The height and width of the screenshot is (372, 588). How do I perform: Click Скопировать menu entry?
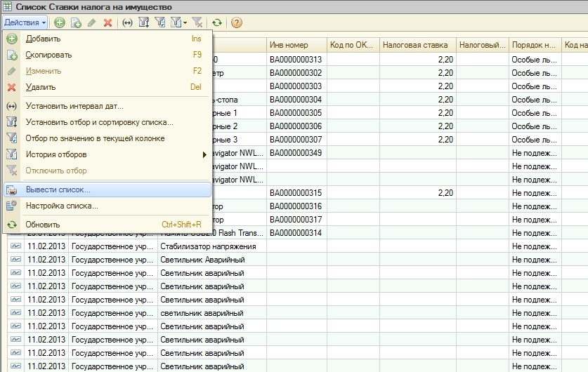point(48,55)
